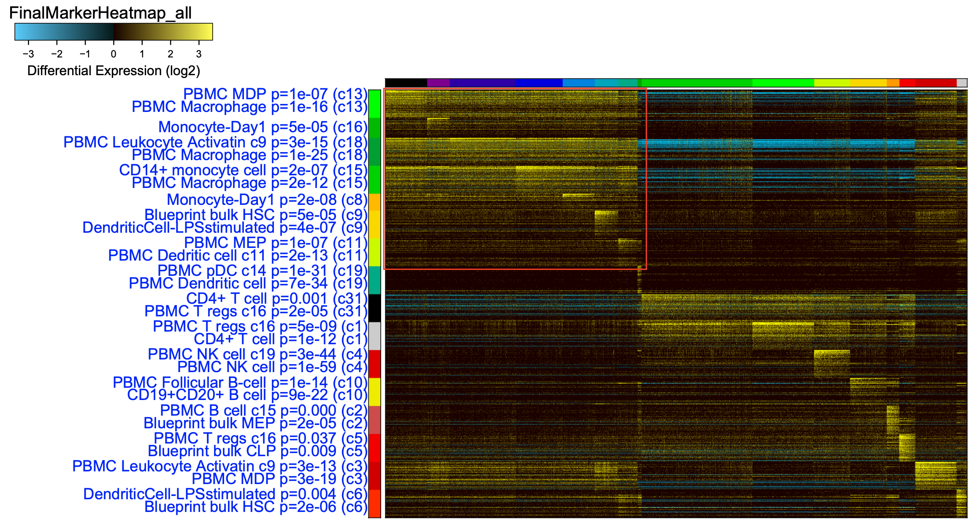Click the black c31 row color swatch
The height and width of the screenshot is (528, 980).
click(374, 308)
